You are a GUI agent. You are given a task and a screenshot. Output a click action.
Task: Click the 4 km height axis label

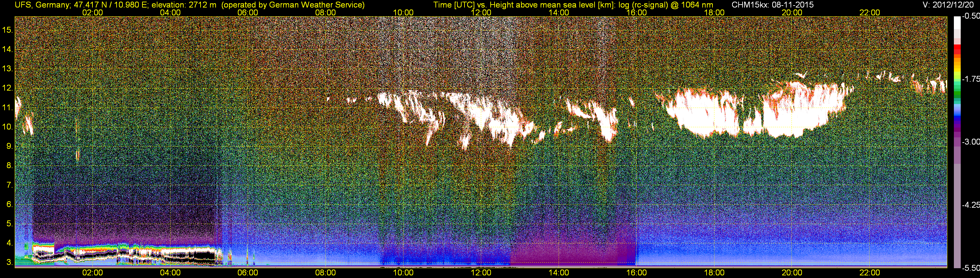[9, 243]
